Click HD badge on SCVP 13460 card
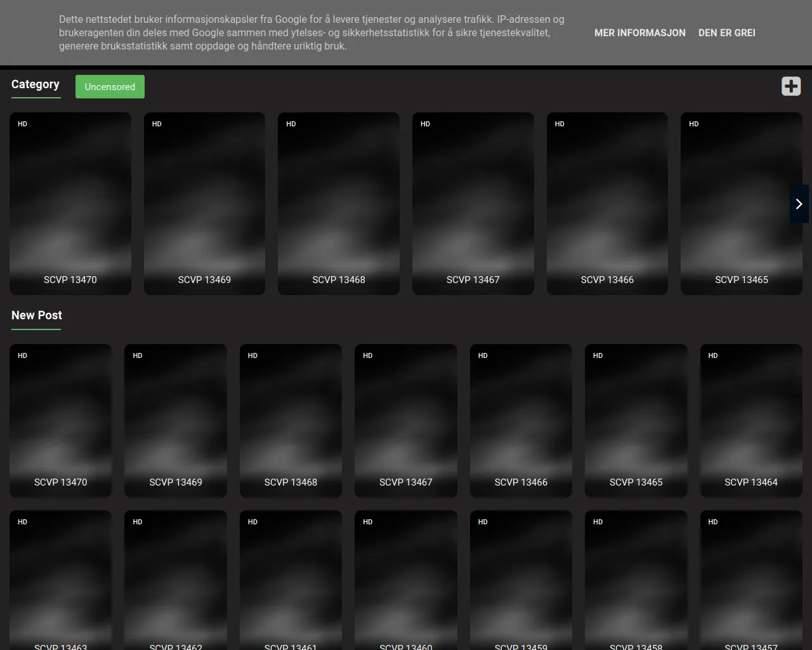 coord(368,522)
